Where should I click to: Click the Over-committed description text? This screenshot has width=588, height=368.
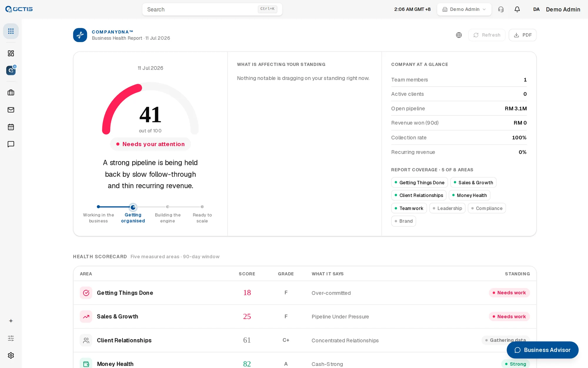[x=331, y=293]
